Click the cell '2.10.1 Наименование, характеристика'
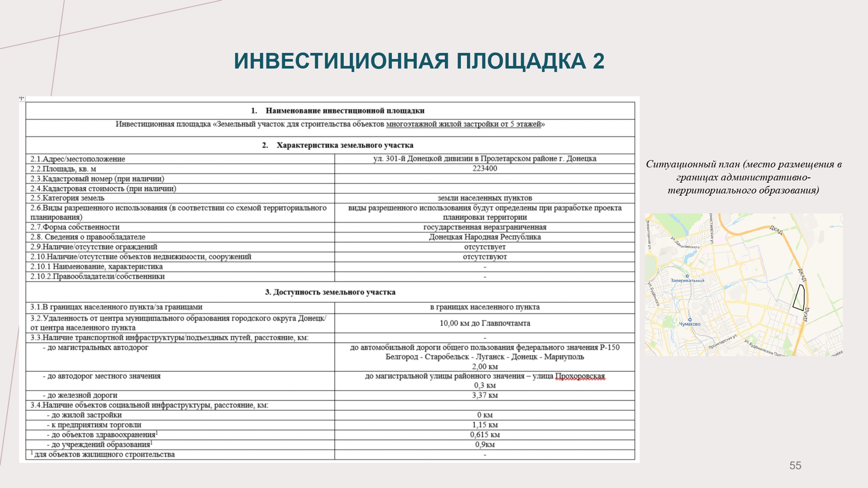868x488 pixels. (x=180, y=267)
